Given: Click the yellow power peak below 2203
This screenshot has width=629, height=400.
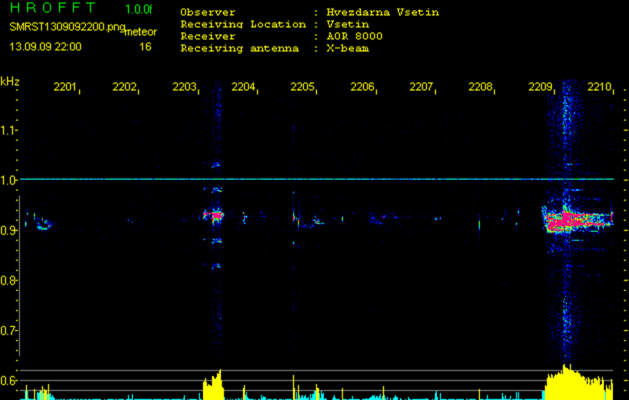Looking at the screenshot, I should click(213, 386).
